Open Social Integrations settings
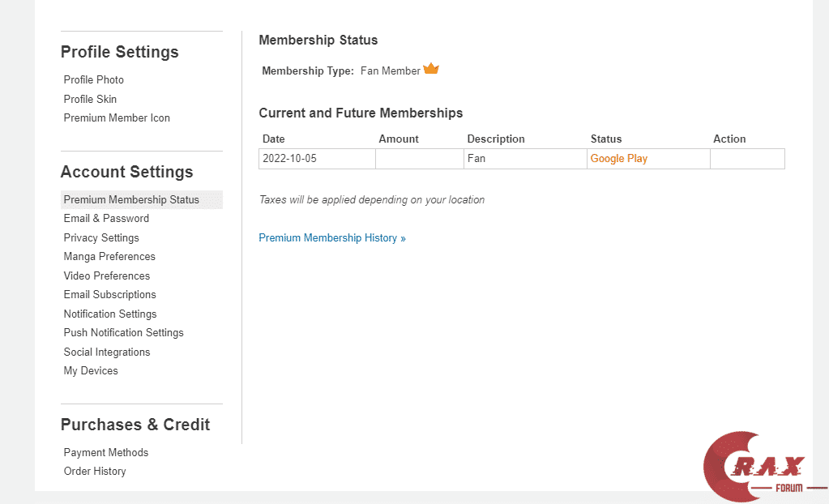 coord(107,352)
